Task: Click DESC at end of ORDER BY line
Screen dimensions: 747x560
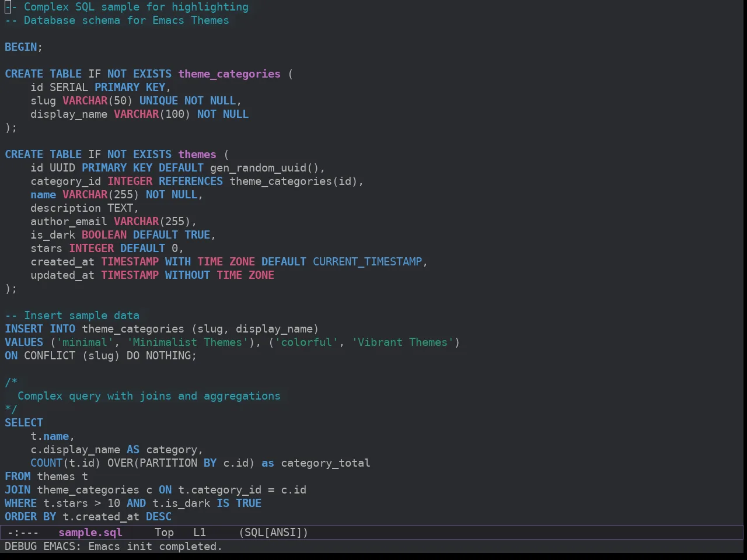Action: [x=159, y=517]
